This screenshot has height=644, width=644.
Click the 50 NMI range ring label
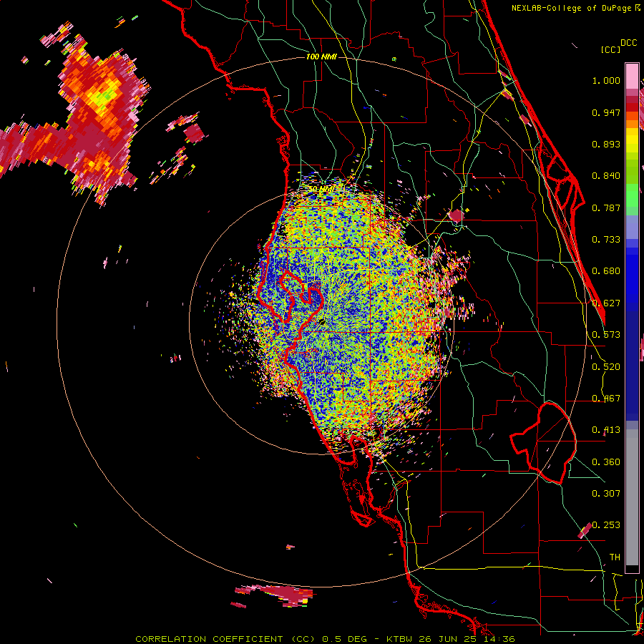(x=321, y=189)
